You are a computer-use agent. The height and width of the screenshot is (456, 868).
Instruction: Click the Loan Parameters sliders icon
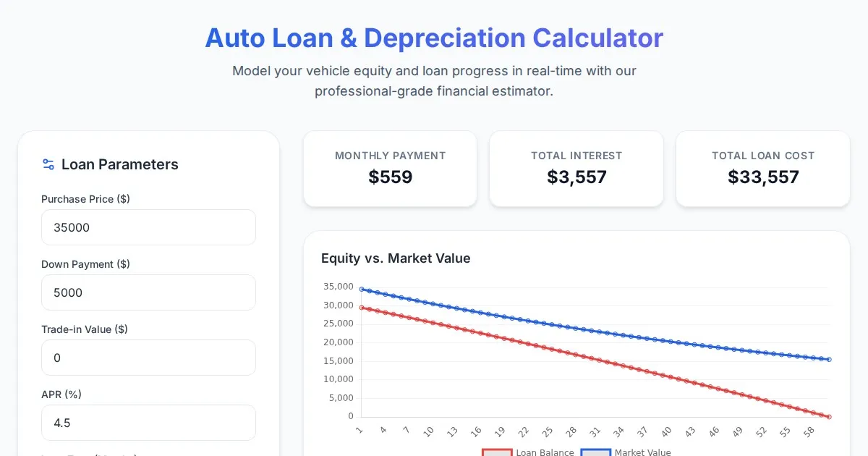[48, 164]
